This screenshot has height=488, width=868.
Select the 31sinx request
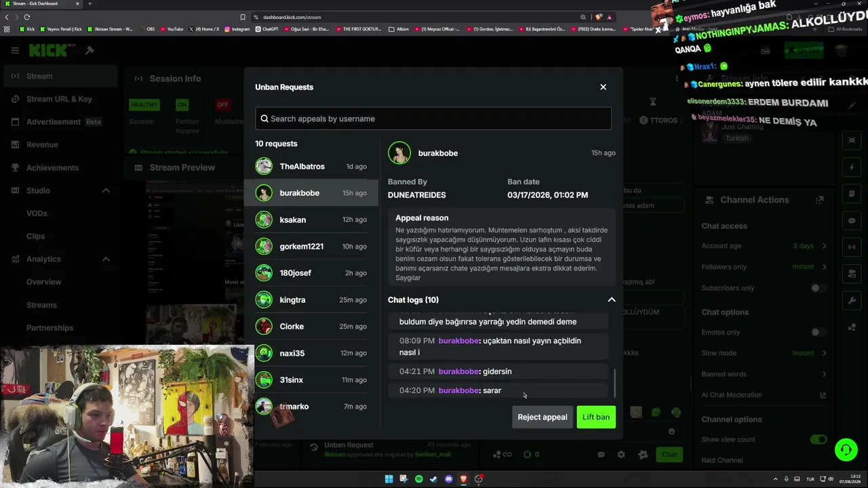pos(311,380)
